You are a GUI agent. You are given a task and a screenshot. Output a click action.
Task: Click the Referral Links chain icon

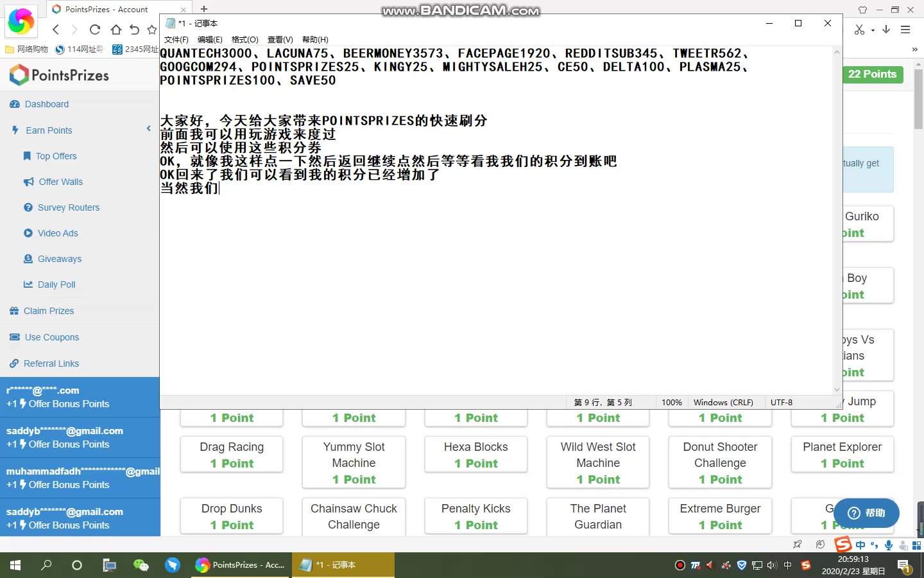(14, 363)
